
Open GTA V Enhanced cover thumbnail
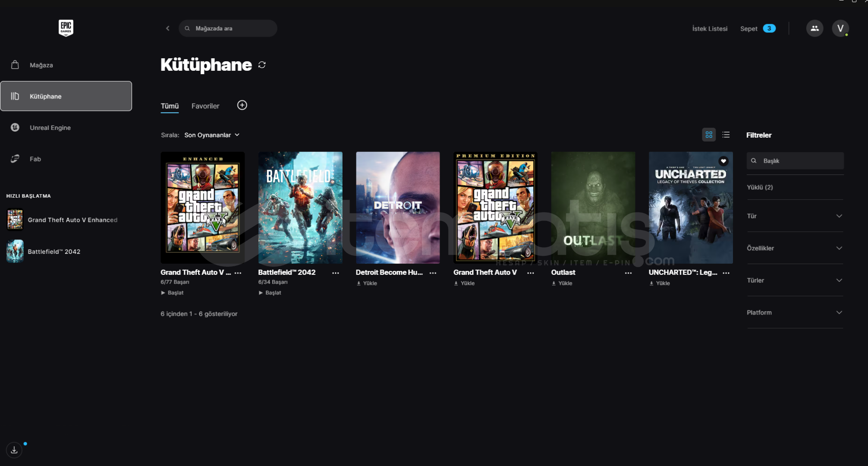203,208
